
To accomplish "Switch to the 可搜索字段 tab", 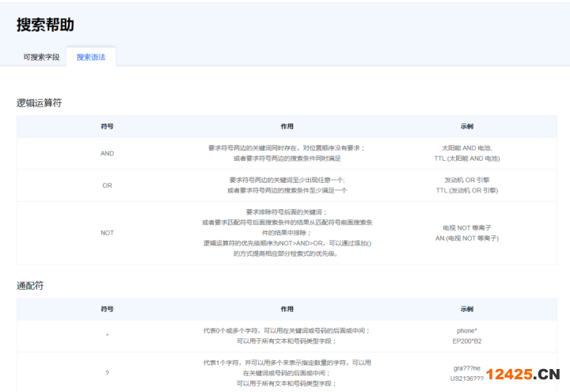I will tap(41, 57).
